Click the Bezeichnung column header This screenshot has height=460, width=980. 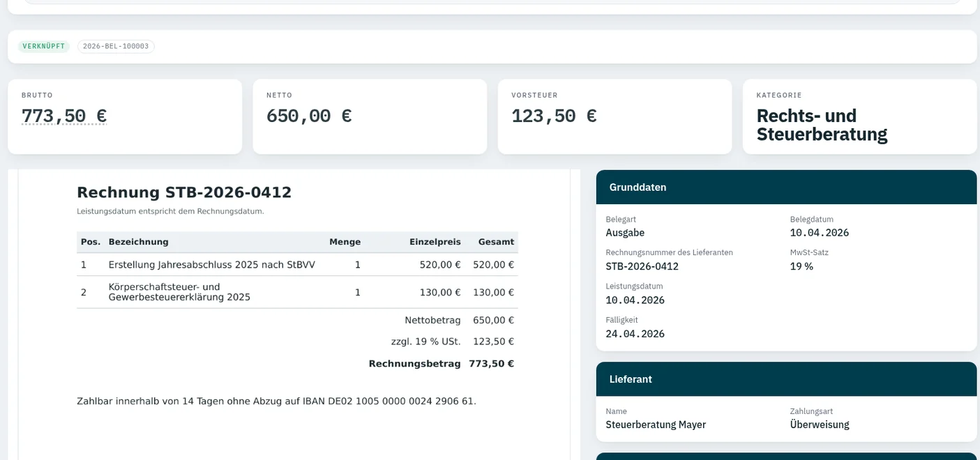[x=139, y=242]
